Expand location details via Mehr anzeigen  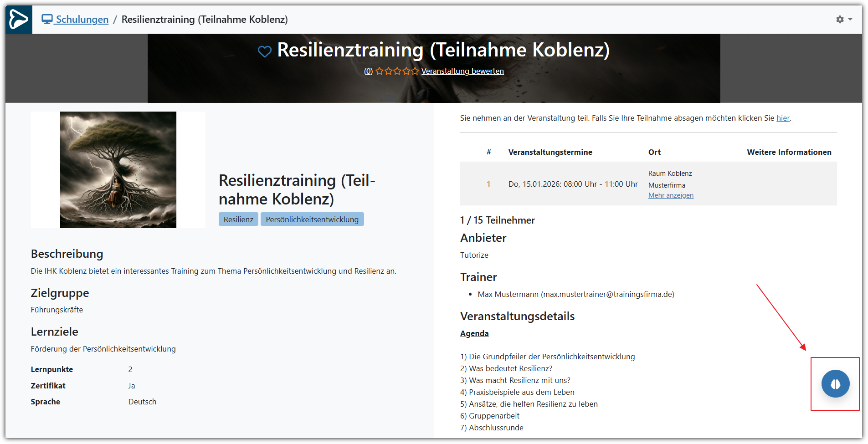(671, 195)
